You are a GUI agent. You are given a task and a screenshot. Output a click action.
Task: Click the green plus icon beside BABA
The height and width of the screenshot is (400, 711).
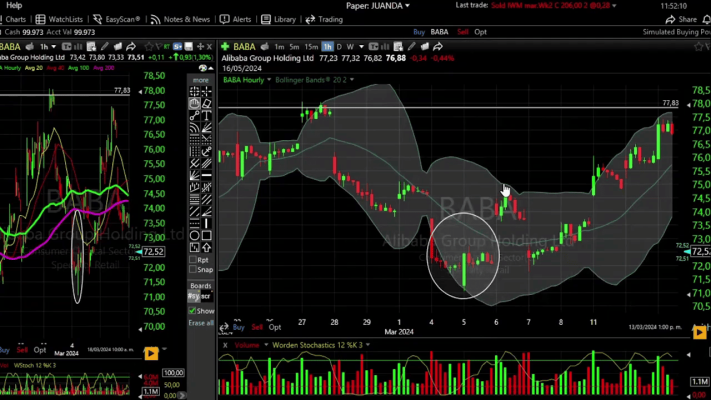click(225, 47)
